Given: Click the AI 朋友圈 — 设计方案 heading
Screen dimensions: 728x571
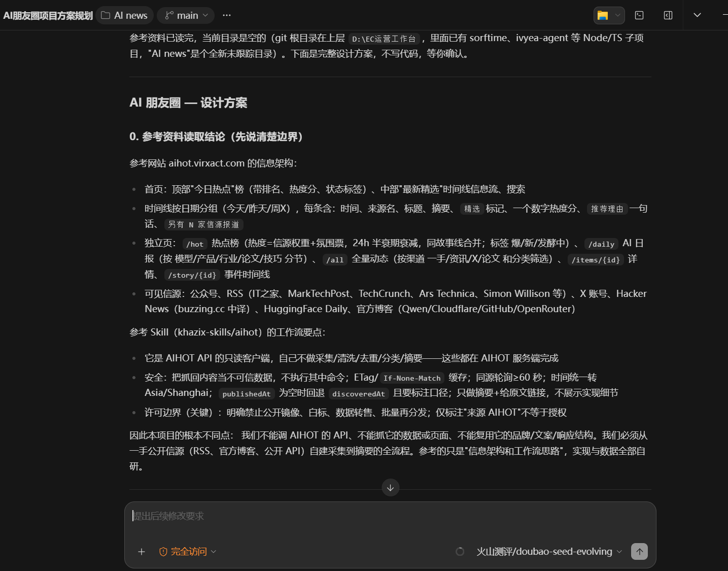Looking at the screenshot, I should click(x=188, y=103).
